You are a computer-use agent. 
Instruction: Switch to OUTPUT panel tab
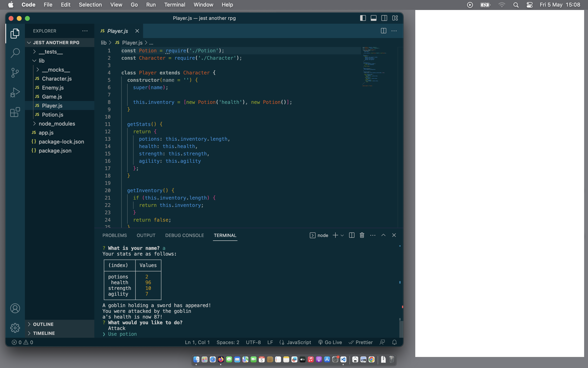[146, 235]
